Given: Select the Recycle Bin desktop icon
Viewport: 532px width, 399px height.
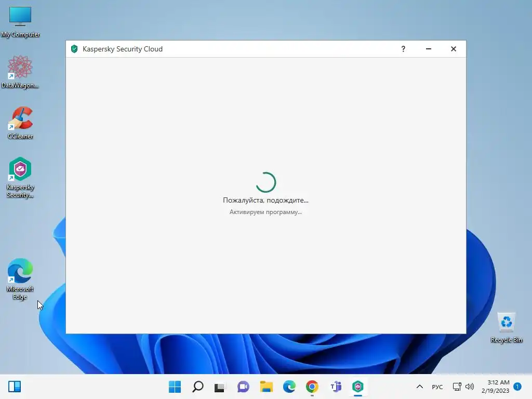Looking at the screenshot, I should click(506, 327).
